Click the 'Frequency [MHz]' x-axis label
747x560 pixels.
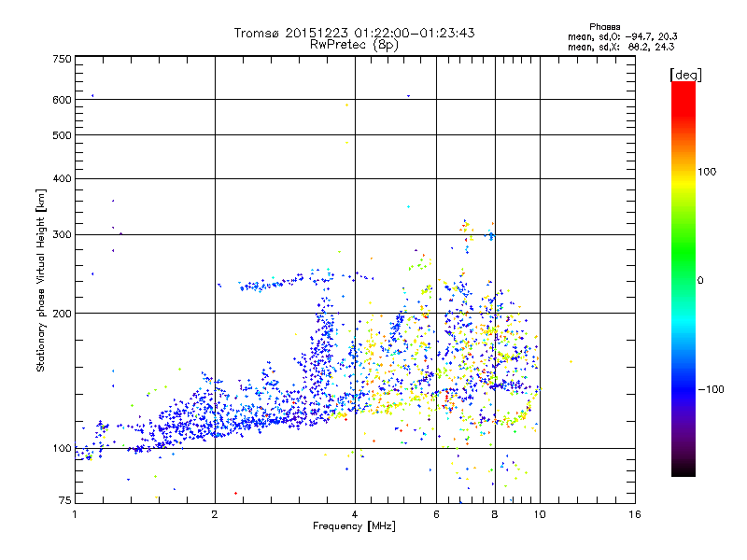(354, 526)
